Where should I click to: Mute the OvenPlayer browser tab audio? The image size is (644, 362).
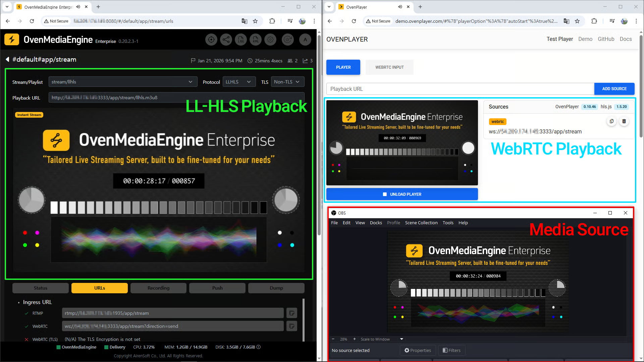[400, 7]
